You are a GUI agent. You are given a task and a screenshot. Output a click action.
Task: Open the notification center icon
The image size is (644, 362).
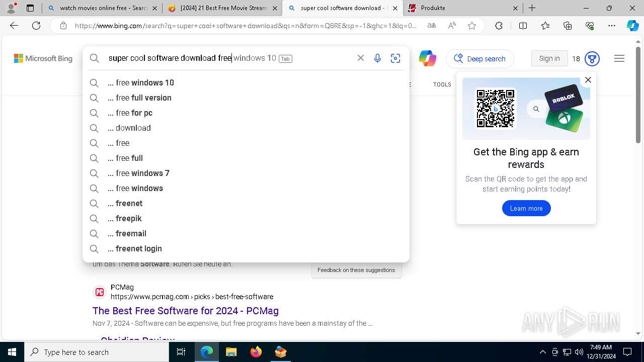[x=627, y=352]
